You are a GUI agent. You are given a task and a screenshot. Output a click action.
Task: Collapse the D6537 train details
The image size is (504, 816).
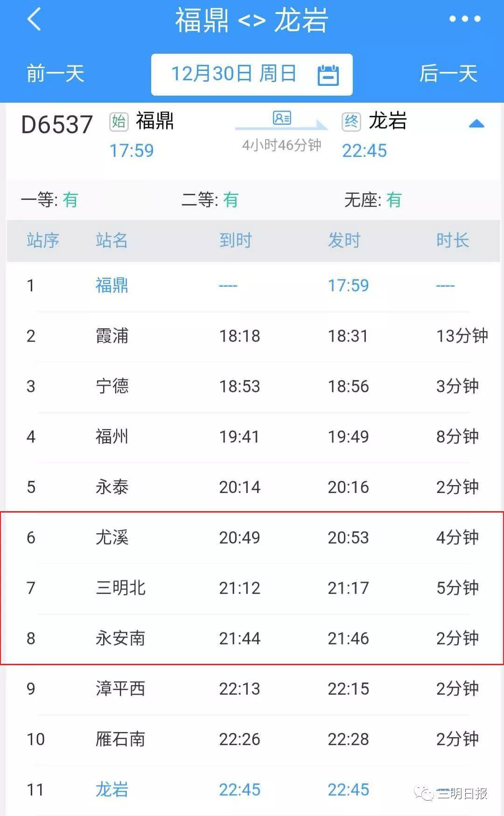(476, 124)
